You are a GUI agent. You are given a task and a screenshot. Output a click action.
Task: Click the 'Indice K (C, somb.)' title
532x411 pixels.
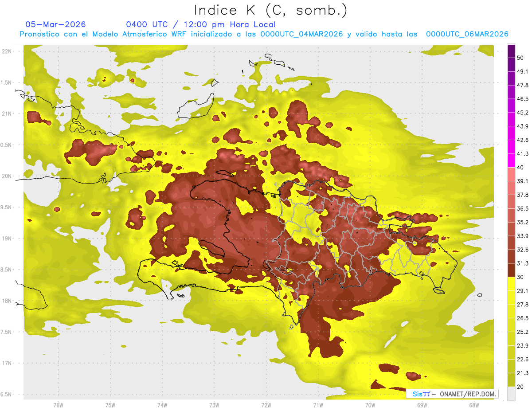click(270, 10)
